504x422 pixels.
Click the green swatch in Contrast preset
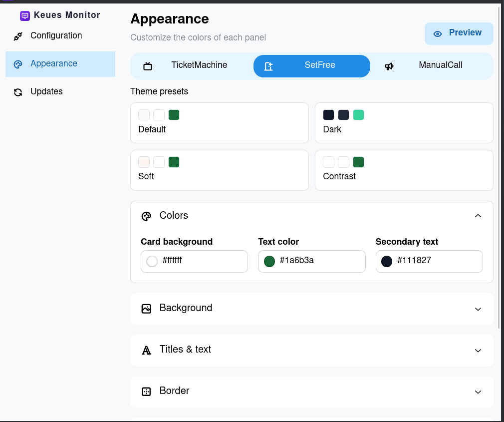pos(358,162)
